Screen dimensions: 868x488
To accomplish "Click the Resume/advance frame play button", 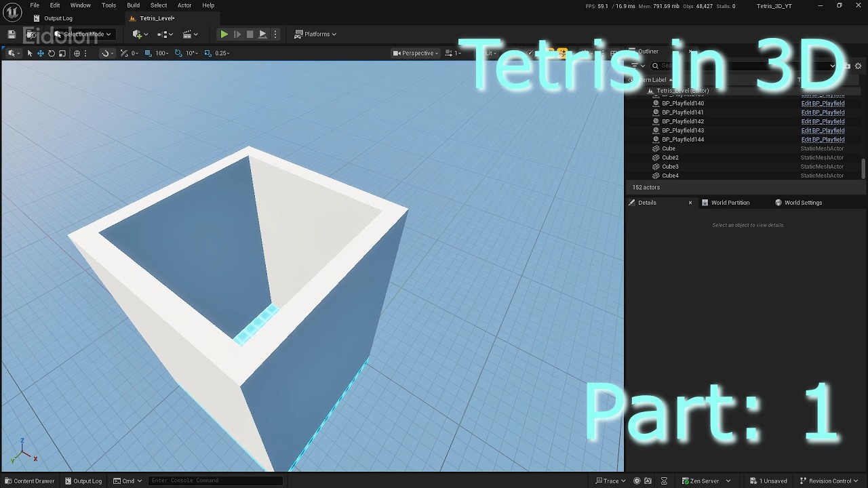I will point(237,34).
